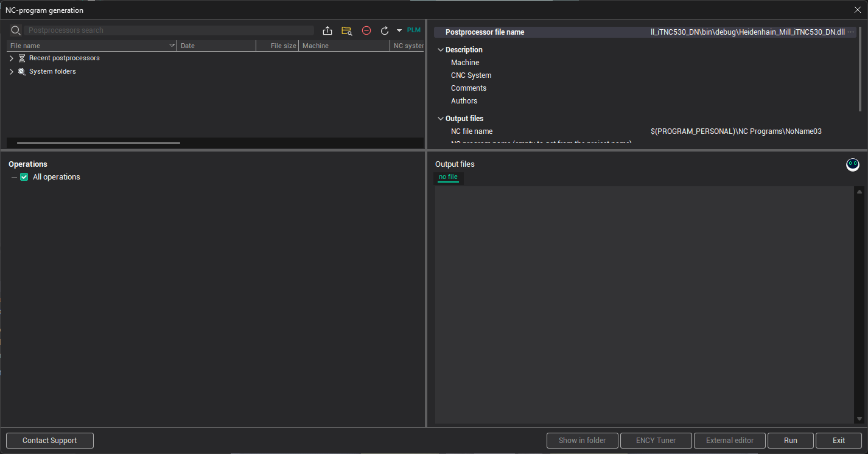Click the export/share postprocessor icon
868x454 pixels.
327,30
